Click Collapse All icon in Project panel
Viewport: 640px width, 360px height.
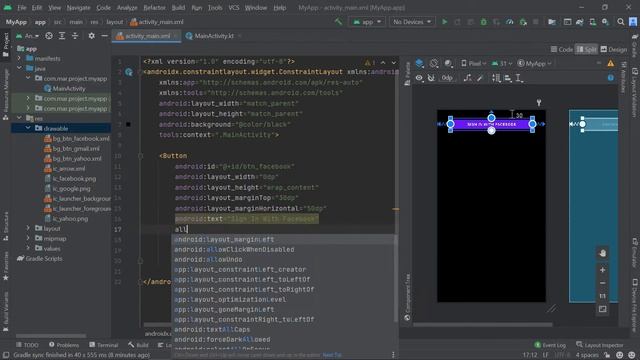coord(75,36)
